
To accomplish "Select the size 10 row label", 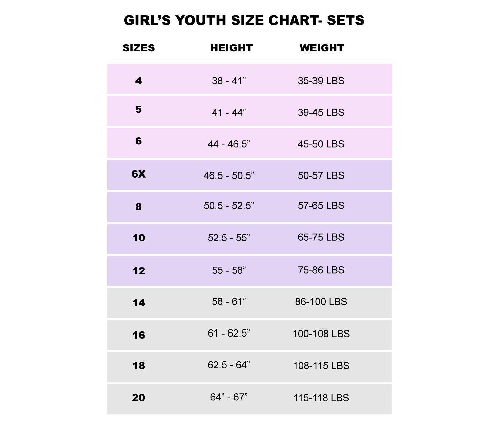I will point(138,238).
